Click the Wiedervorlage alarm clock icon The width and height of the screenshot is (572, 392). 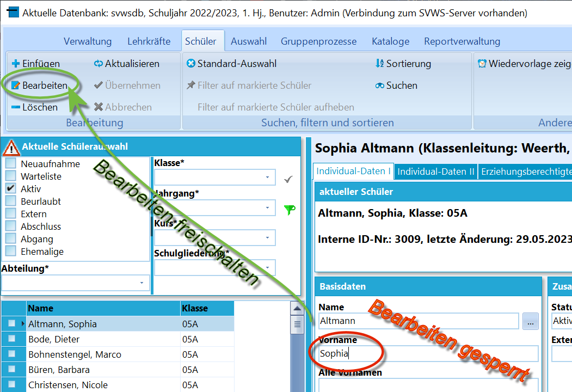pyautogui.click(x=482, y=64)
